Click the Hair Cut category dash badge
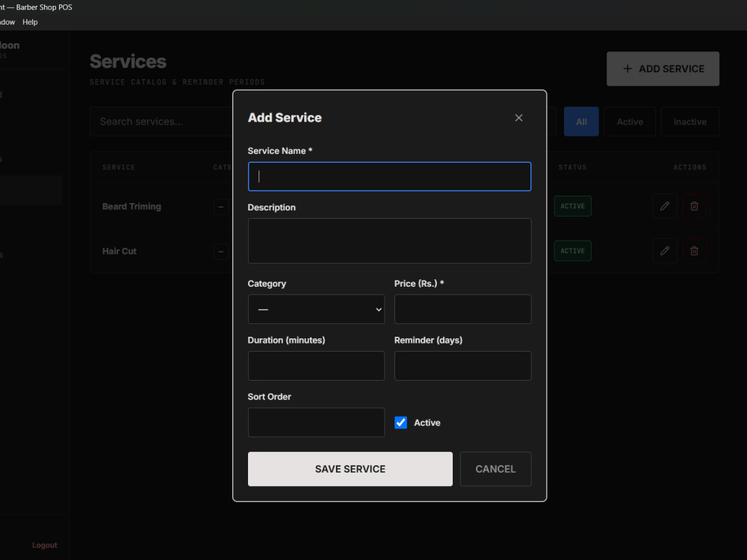The width and height of the screenshot is (747, 560). (x=220, y=252)
